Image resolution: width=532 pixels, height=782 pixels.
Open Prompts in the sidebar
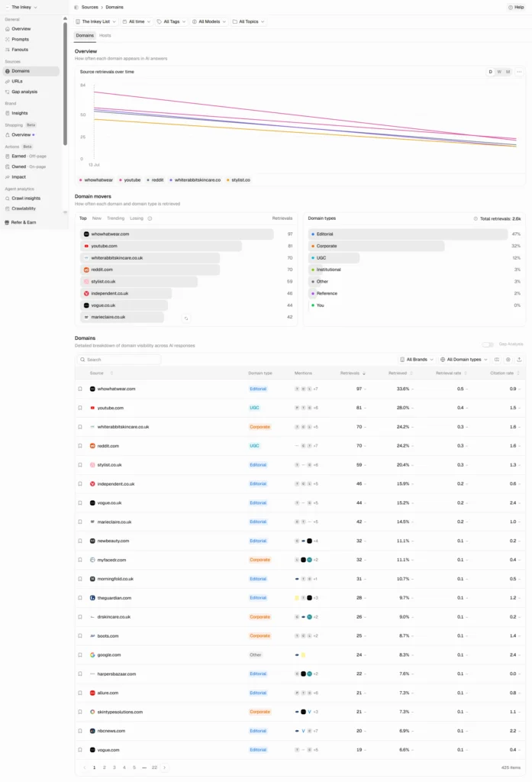click(20, 40)
